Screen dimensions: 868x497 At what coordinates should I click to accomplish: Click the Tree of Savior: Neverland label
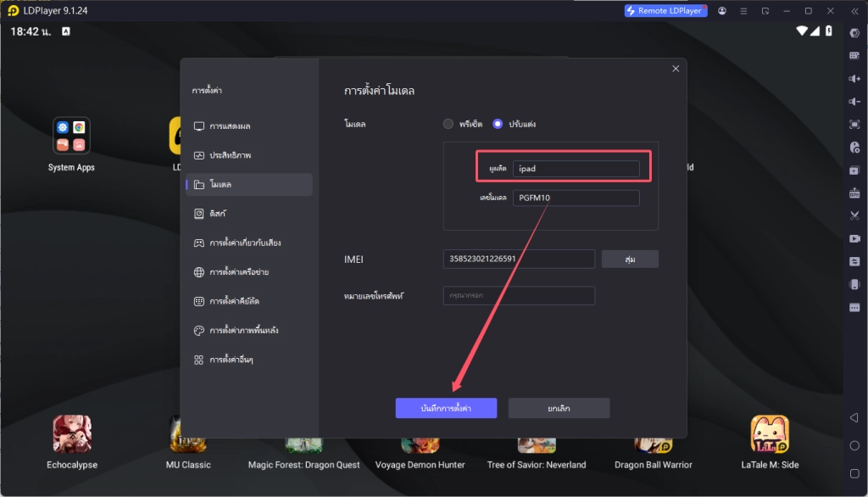[537, 465]
